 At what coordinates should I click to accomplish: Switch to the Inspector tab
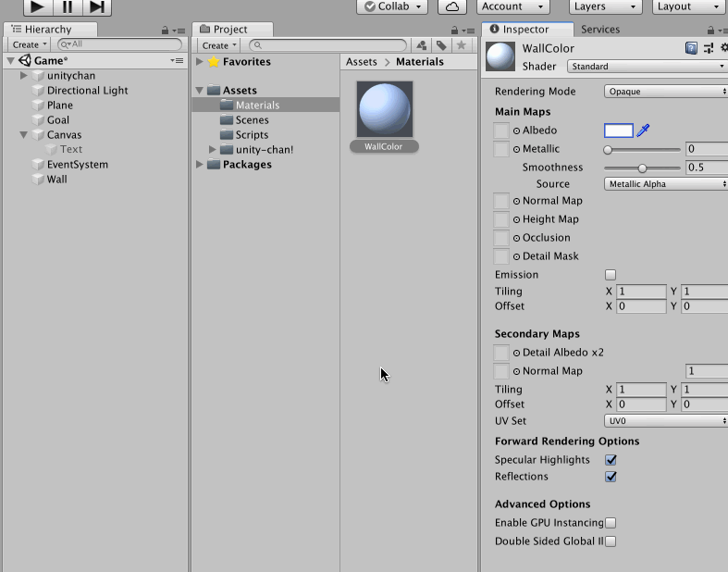pyautogui.click(x=527, y=30)
